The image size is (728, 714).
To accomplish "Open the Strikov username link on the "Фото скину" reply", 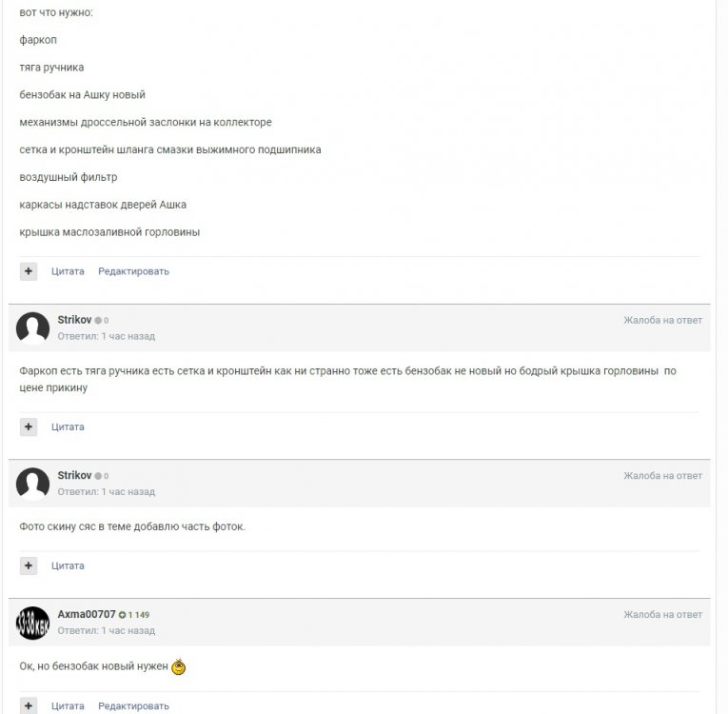I will click(74, 475).
